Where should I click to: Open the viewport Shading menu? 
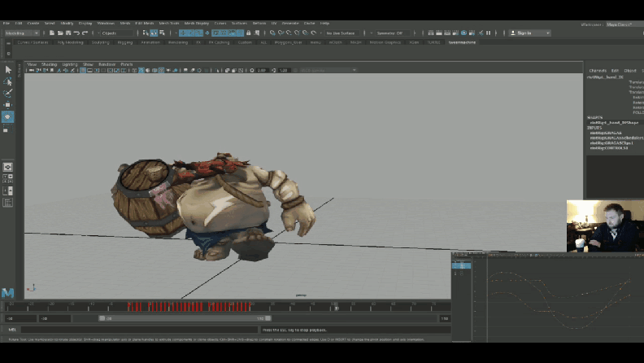click(x=49, y=64)
